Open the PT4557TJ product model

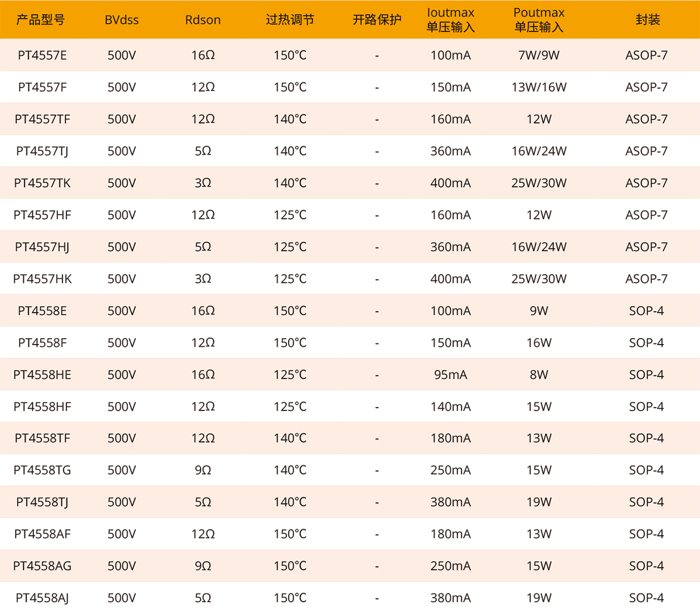[x=42, y=151]
